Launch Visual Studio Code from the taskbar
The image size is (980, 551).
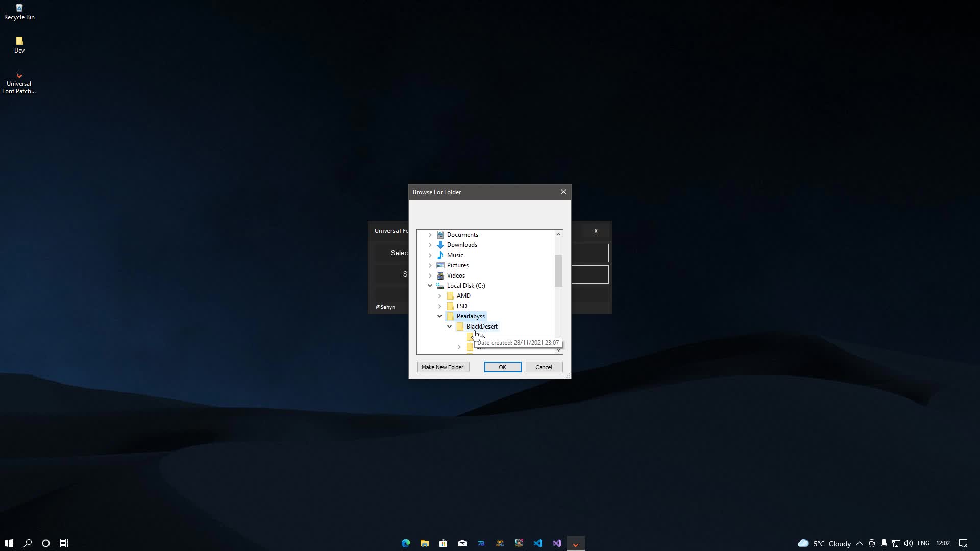(x=538, y=543)
